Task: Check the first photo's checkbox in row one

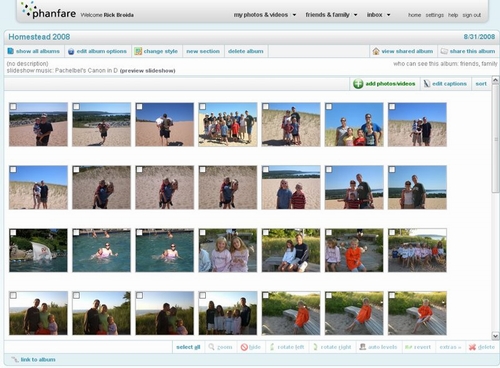Action: [x=13, y=106]
